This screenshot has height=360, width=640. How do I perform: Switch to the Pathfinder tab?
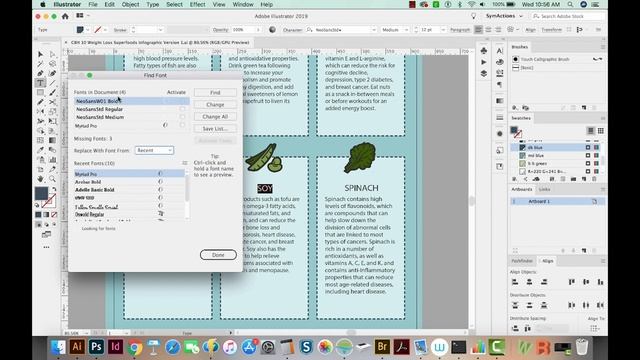[x=522, y=261]
